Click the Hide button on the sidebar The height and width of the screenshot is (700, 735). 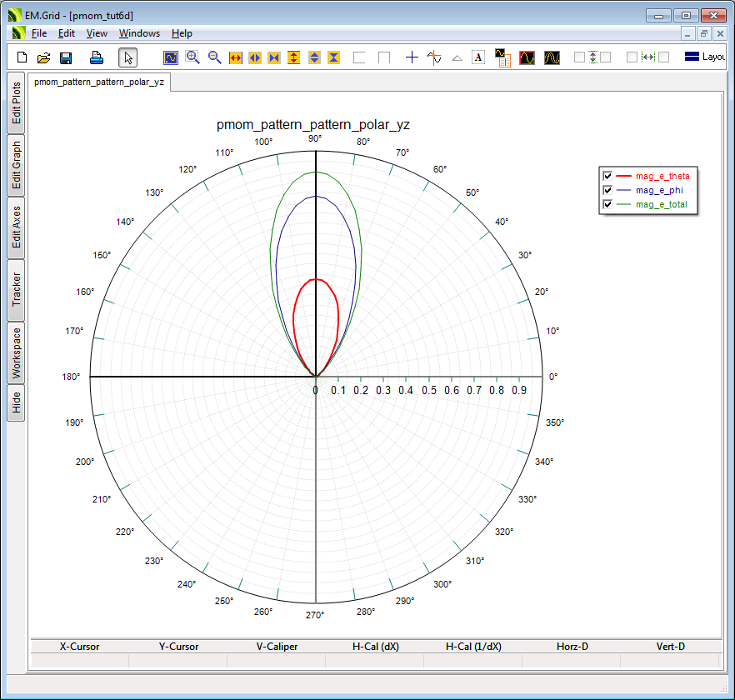(x=16, y=404)
